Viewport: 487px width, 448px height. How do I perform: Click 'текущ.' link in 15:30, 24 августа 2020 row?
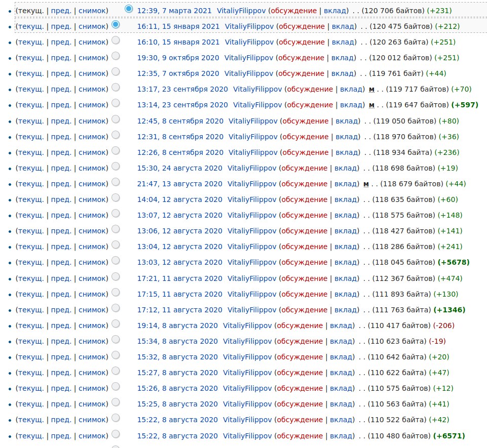click(31, 168)
